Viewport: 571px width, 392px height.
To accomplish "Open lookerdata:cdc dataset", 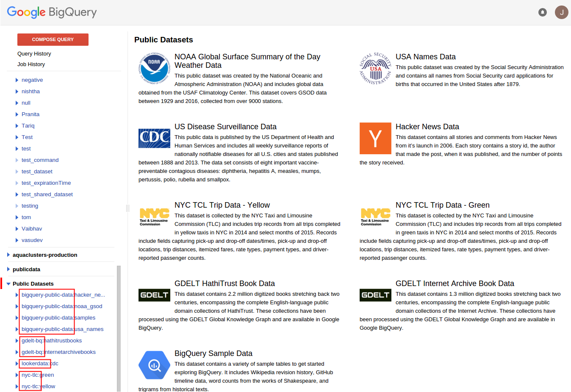I will [40, 364].
